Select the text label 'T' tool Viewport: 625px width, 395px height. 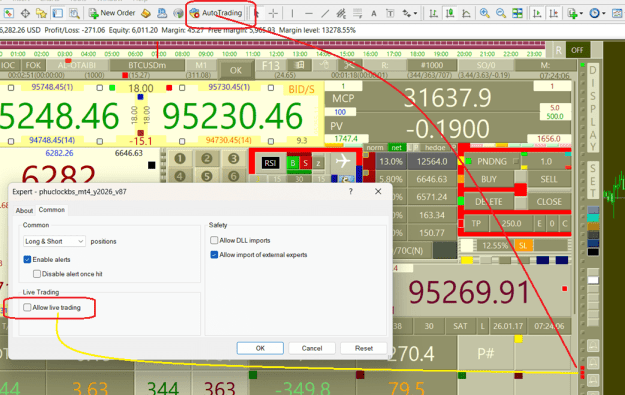(x=390, y=14)
